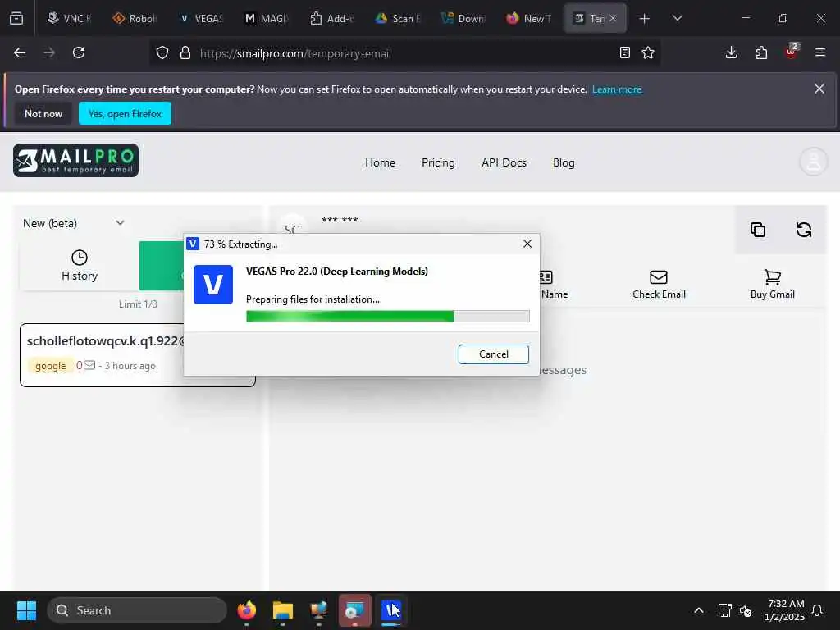Image resolution: width=840 pixels, height=630 pixels.
Task: Click the Check Email button
Action: (x=659, y=285)
